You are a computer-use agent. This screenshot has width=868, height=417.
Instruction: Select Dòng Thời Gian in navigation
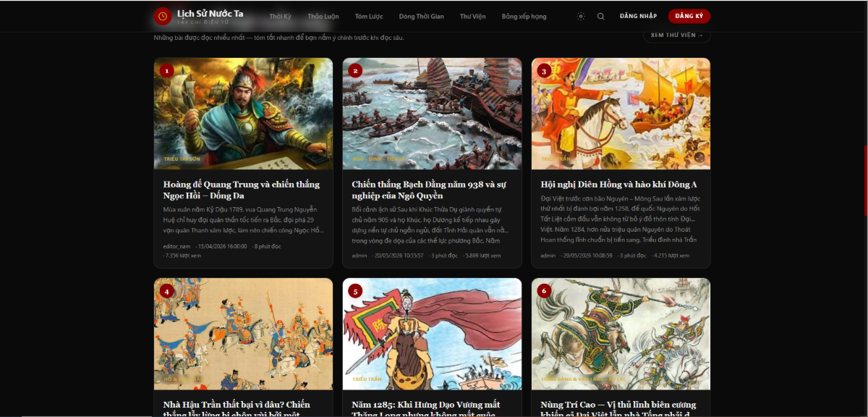pos(422,16)
